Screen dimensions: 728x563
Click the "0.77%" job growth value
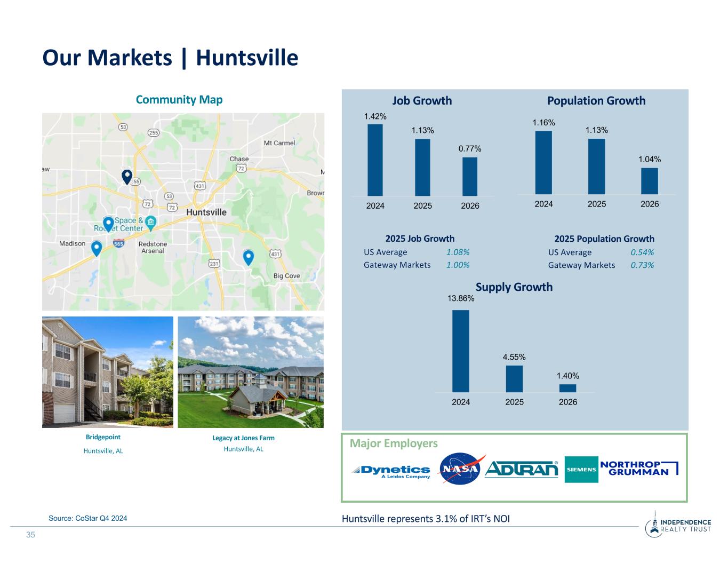point(470,148)
